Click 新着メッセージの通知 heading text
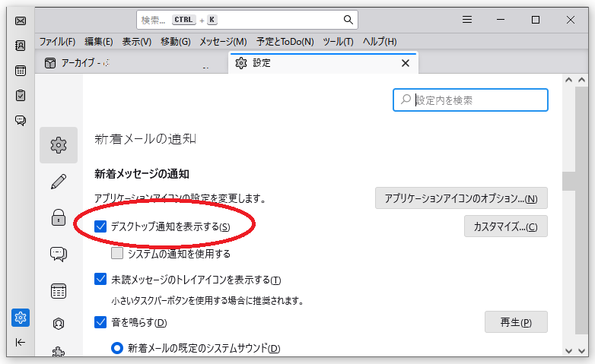Screen dimensions: 595x364 tap(142, 174)
